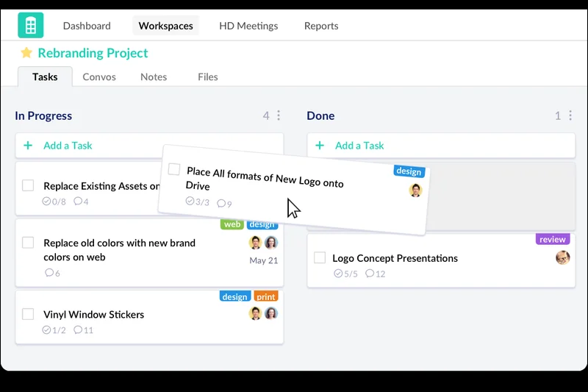Click the plus icon in In Progress column

tap(28, 146)
